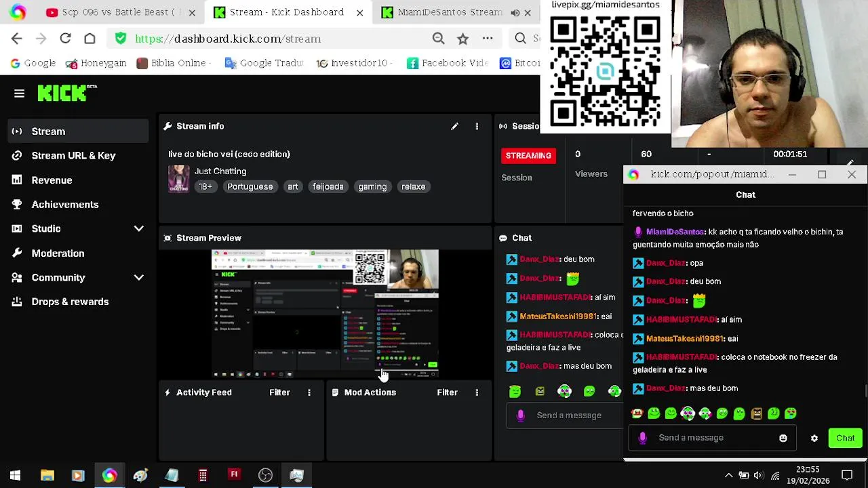868x488 pixels.
Task: Go to browser home page
Action: [x=90, y=39]
